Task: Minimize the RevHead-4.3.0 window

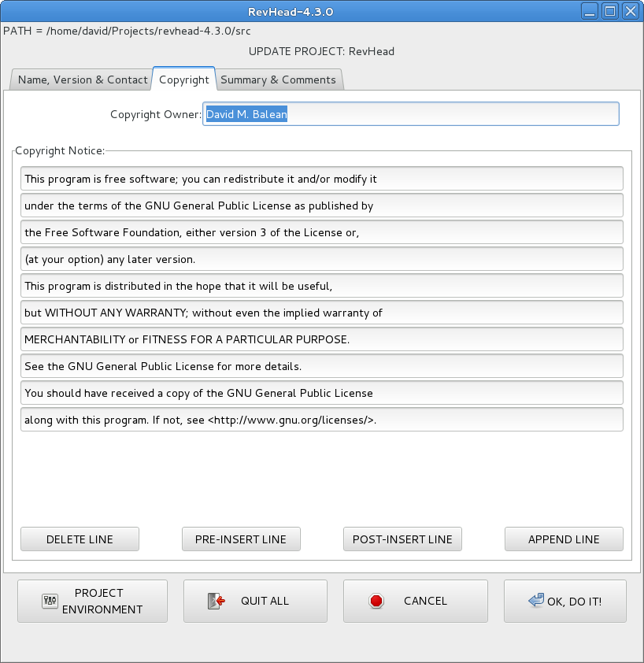Action: 590,11
